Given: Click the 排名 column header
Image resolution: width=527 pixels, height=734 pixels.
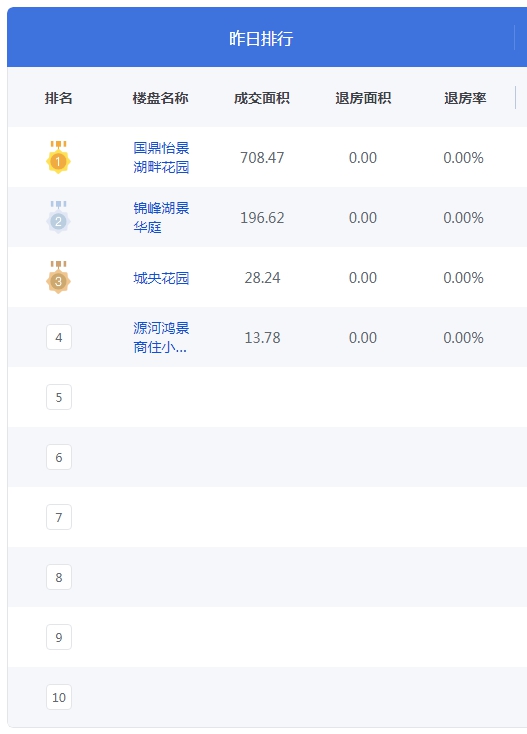Looking at the screenshot, I should (59, 98).
